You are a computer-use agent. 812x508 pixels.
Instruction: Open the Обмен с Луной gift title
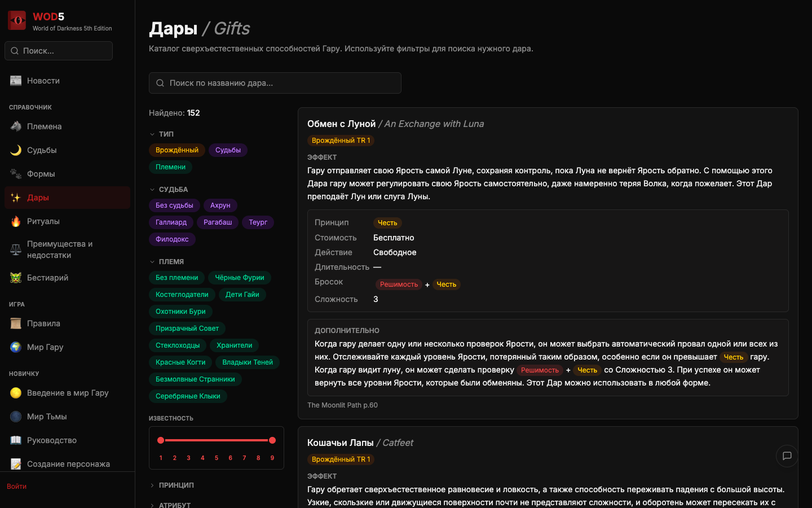(x=341, y=124)
